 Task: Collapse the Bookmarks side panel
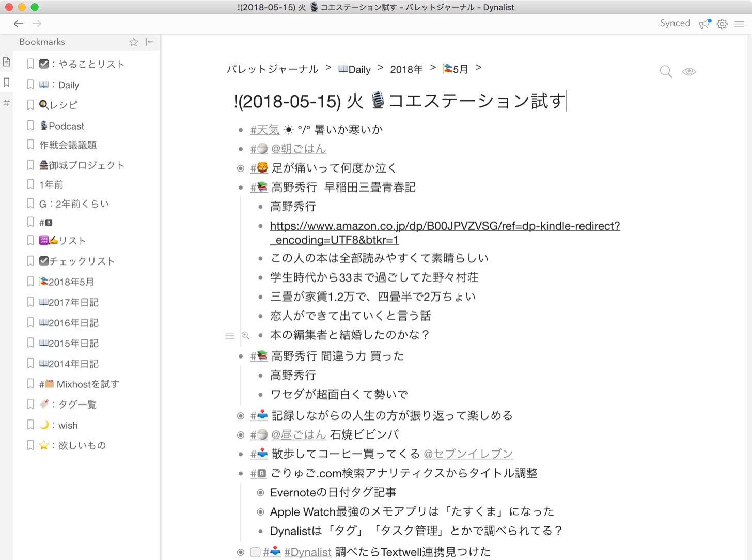[x=149, y=42]
